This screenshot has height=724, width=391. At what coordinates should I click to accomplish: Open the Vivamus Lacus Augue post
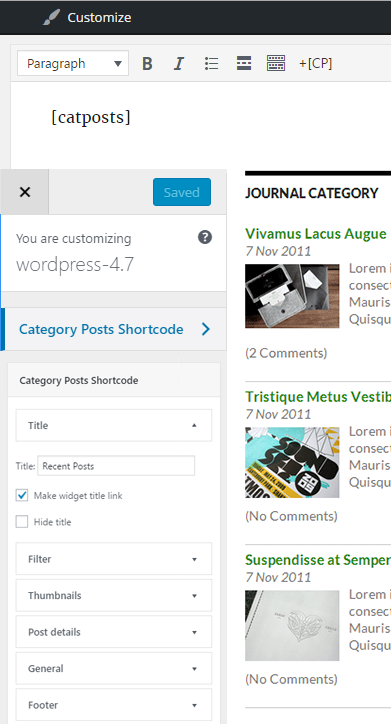coord(316,234)
